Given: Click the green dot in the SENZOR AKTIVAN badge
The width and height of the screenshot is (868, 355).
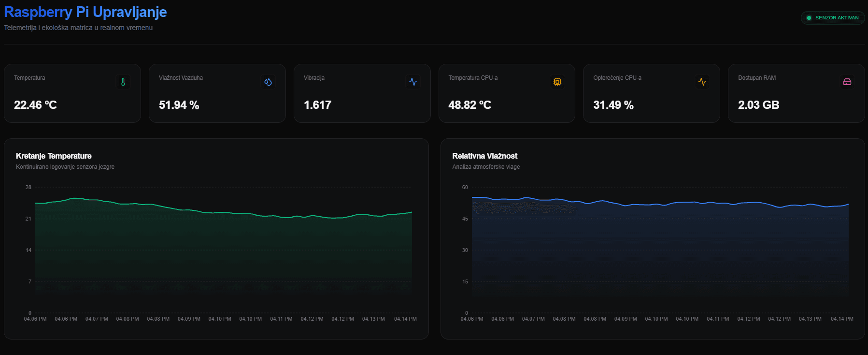Looking at the screenshot, I should click(x=809, y=18).
